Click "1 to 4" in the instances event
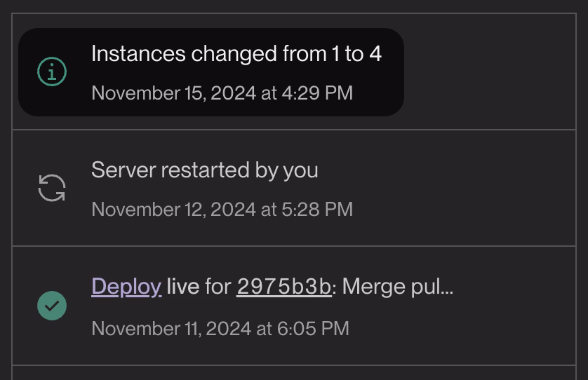The image size is (588, 380). pyautogui.click(x=356, y=54)
